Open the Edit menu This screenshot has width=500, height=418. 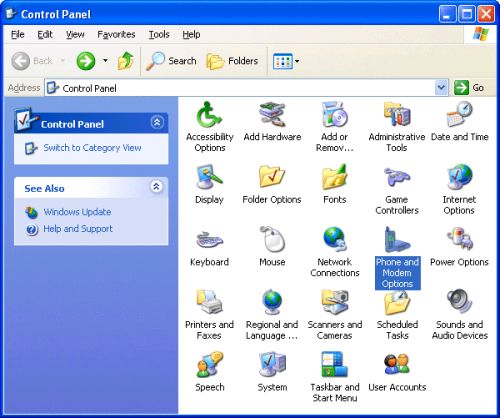point(45,34)
